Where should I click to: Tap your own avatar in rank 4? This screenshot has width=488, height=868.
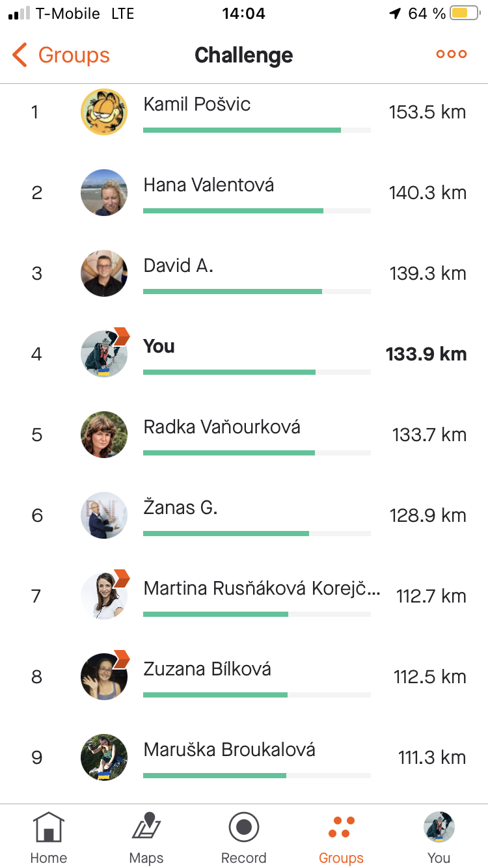[x=104, y=354]
